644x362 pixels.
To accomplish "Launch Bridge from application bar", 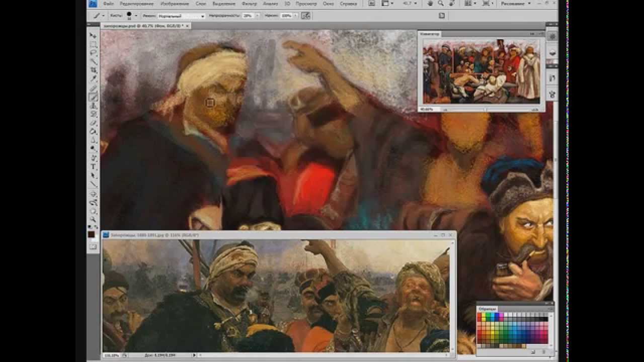I will coord(372,3).
